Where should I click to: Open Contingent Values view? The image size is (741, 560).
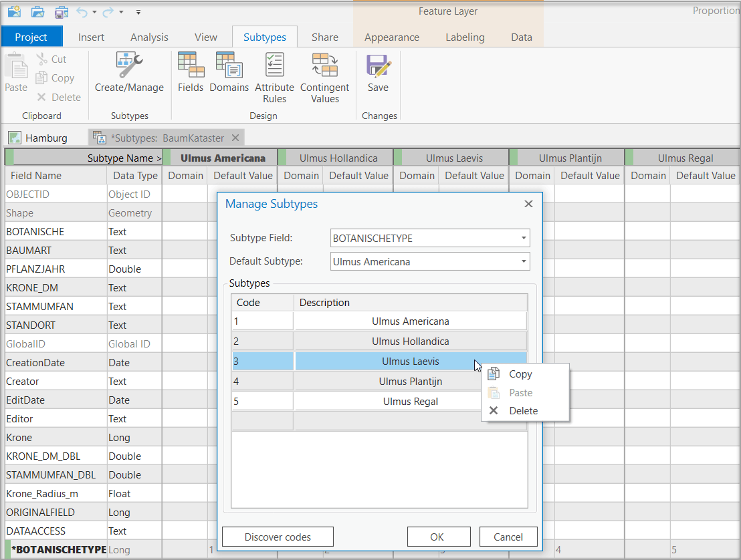click(x=324, y=77)
